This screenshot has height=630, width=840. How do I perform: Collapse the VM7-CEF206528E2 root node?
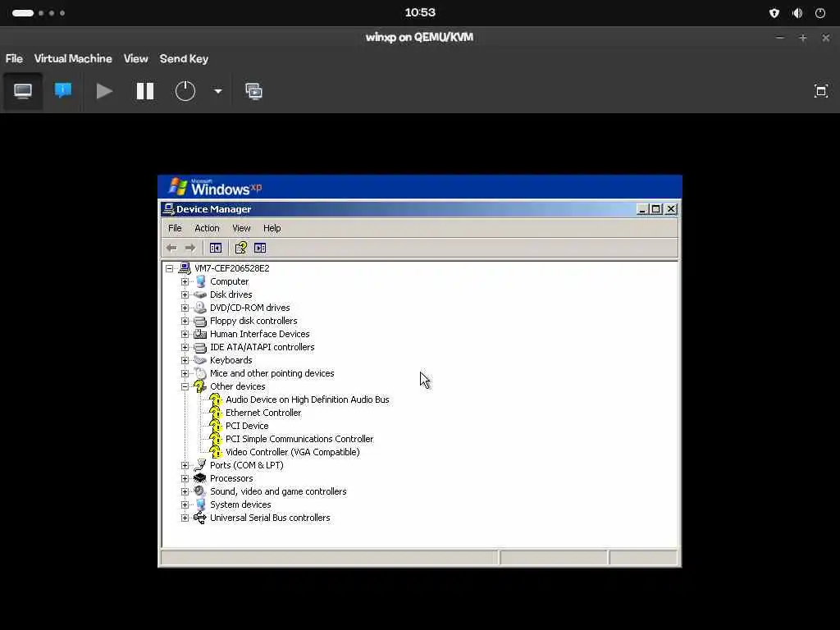point(169,268)
